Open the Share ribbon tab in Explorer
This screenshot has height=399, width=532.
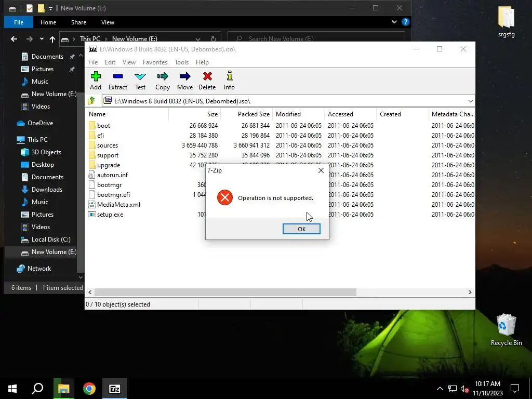pos(79,22)
